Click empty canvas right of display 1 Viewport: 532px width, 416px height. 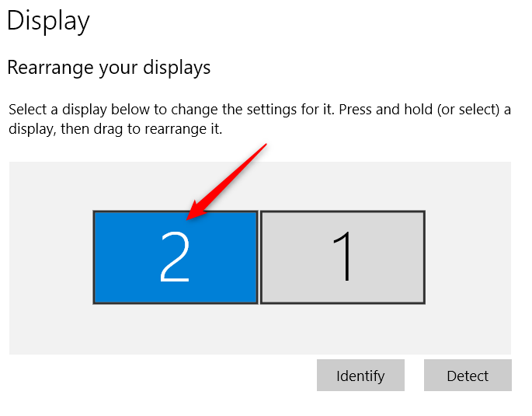(468, 257)
